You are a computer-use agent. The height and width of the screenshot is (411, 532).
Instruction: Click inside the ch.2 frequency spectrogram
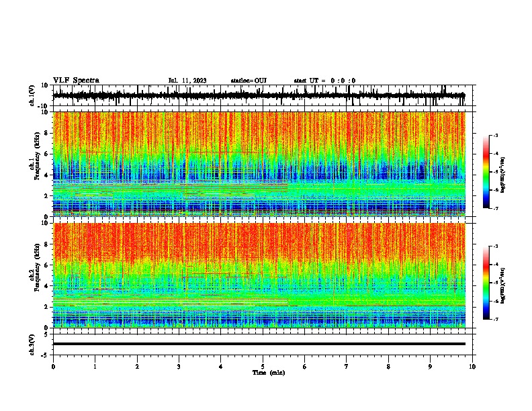coord(259,275)
